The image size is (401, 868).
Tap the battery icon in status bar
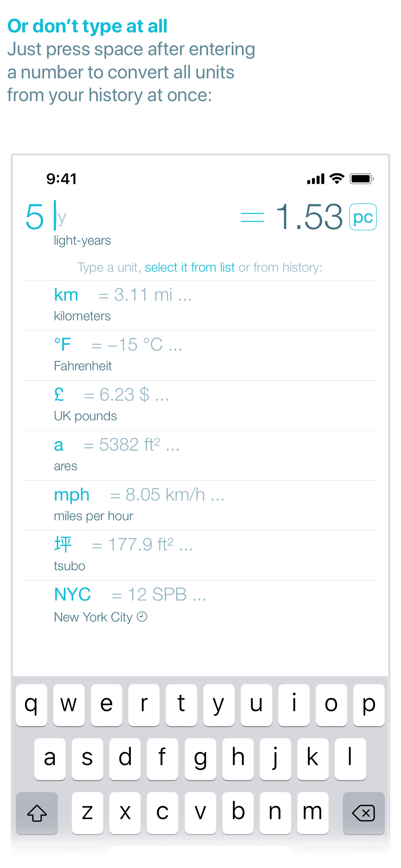click(361, 179)
